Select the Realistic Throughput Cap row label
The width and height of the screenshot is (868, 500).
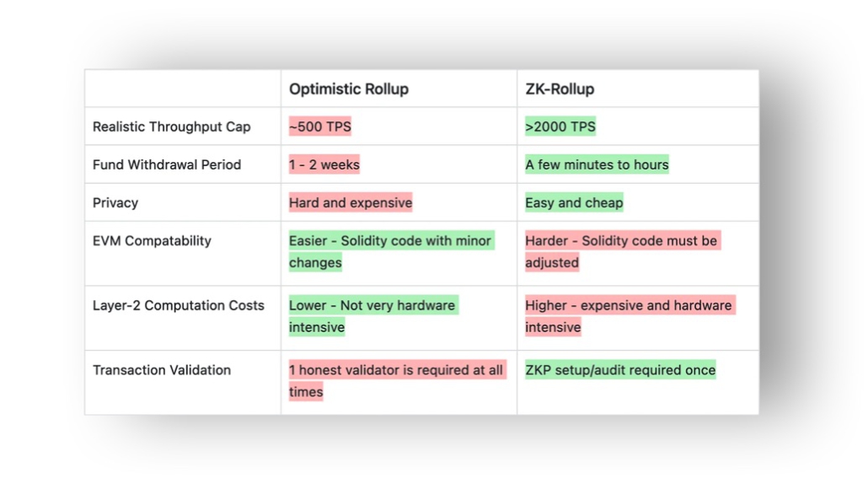(171, 126)
